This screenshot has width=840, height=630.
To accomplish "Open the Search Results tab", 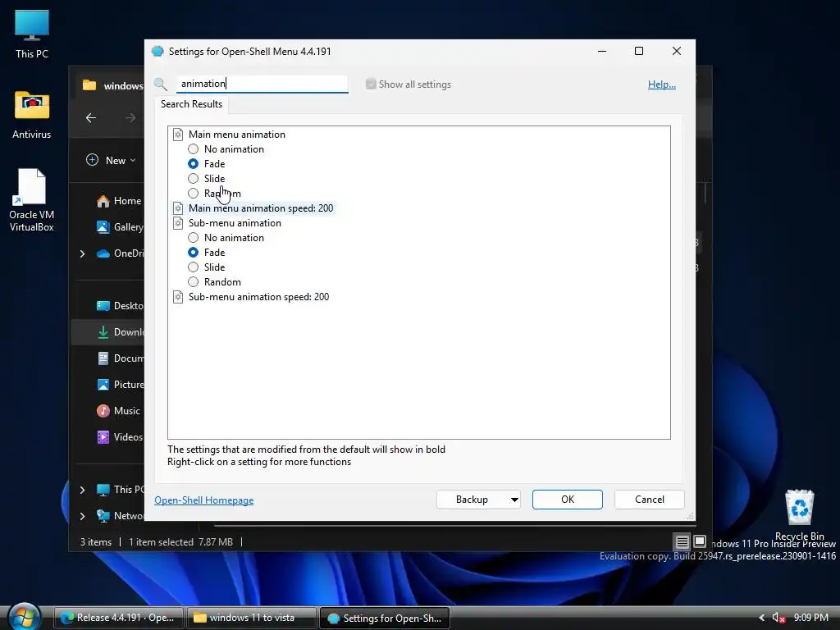I will [191, 104].
